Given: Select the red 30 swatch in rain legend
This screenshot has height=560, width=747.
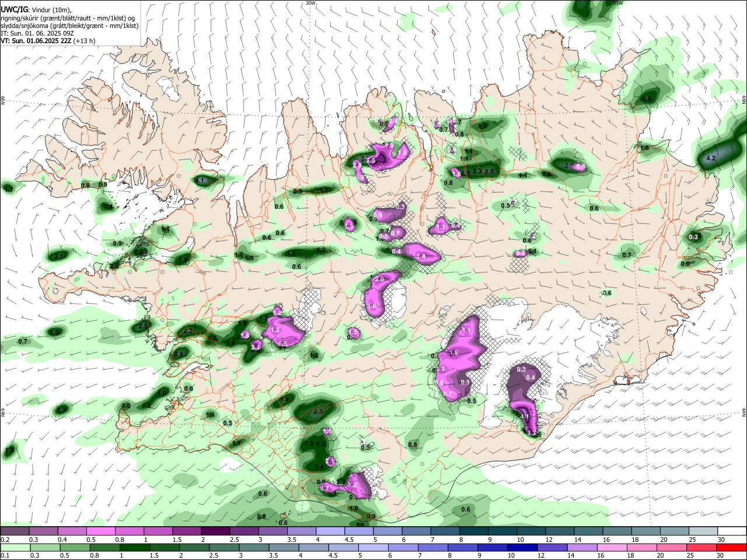Looking at the screenshot, I should tap(732, 548).
